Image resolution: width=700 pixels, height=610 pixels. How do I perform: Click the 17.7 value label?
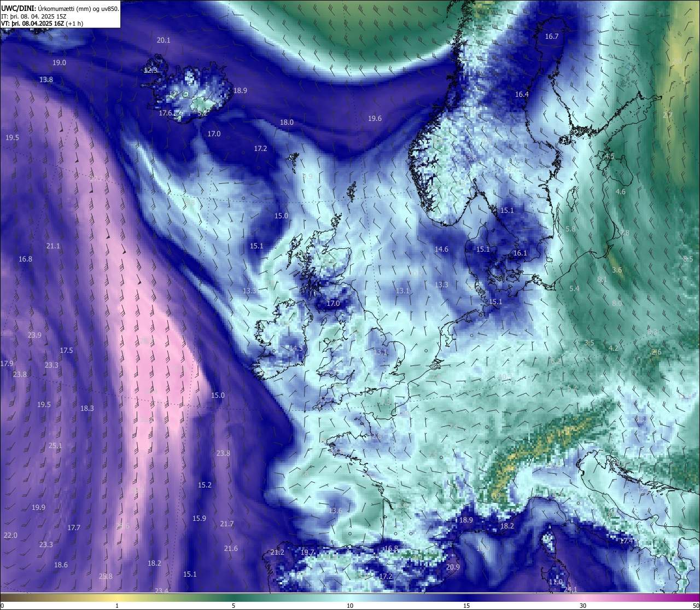(74, 528)
